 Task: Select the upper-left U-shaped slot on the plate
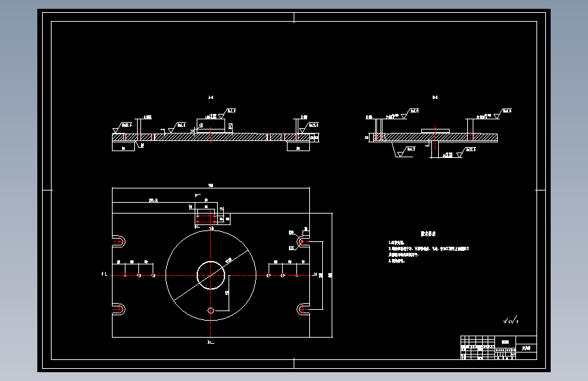coord(119,241)
